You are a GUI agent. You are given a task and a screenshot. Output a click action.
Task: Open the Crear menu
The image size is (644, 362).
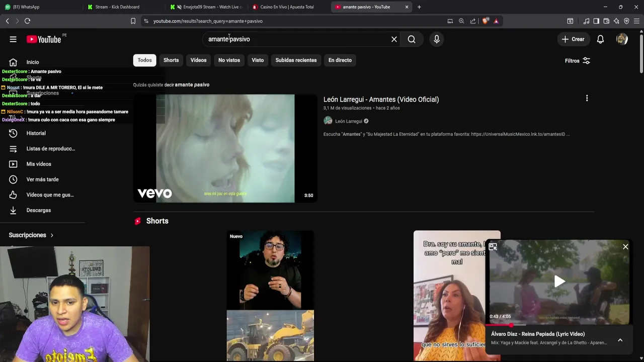tap(573, 39)
